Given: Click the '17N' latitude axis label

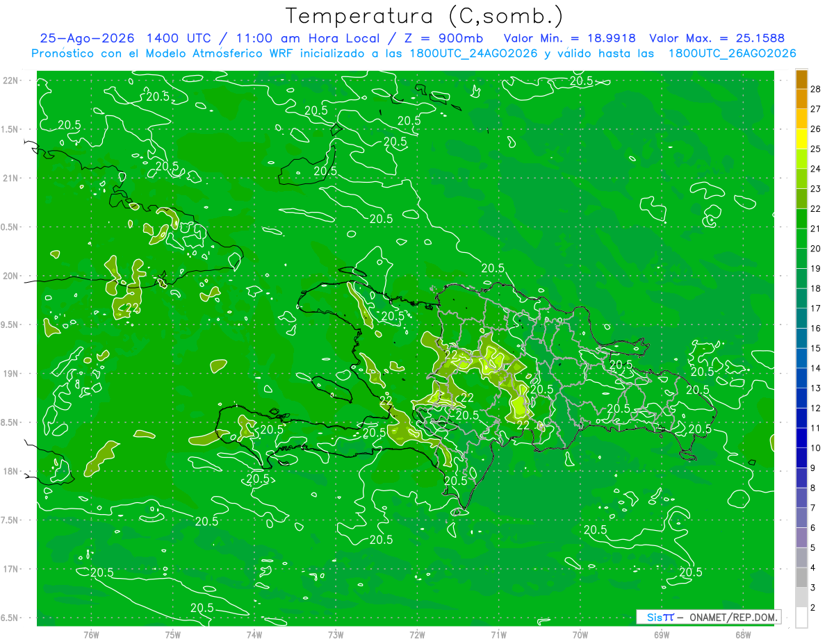Looking at the screenshot, I should click(x=10, y=570).
